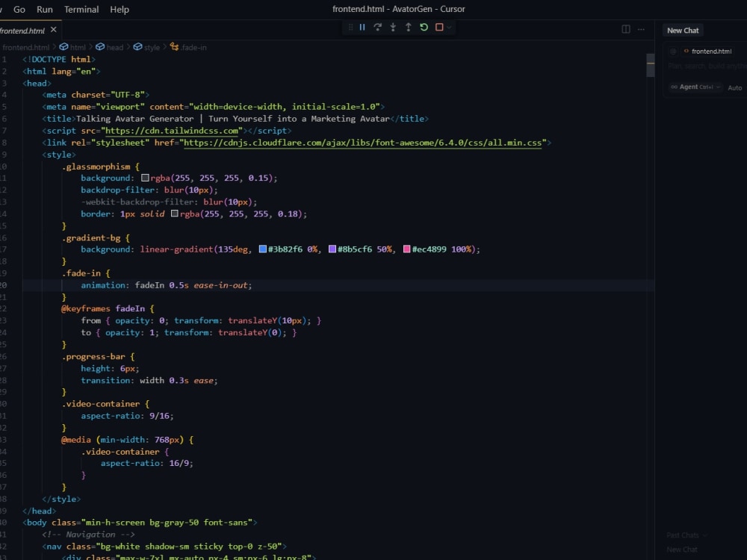Focus the chat prompt input field
The height and width of the screenshot is (560, 747).
pyautogui.click(x=707, y=66)
